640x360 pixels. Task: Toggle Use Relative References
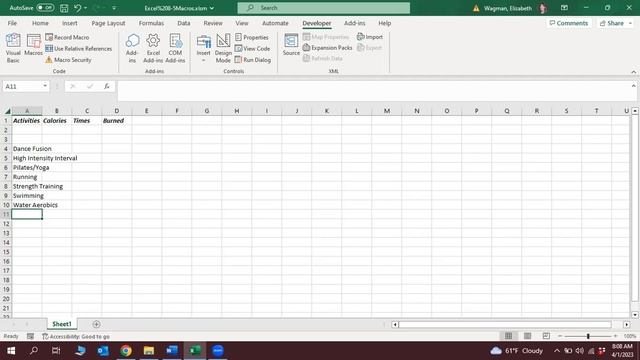78,49
